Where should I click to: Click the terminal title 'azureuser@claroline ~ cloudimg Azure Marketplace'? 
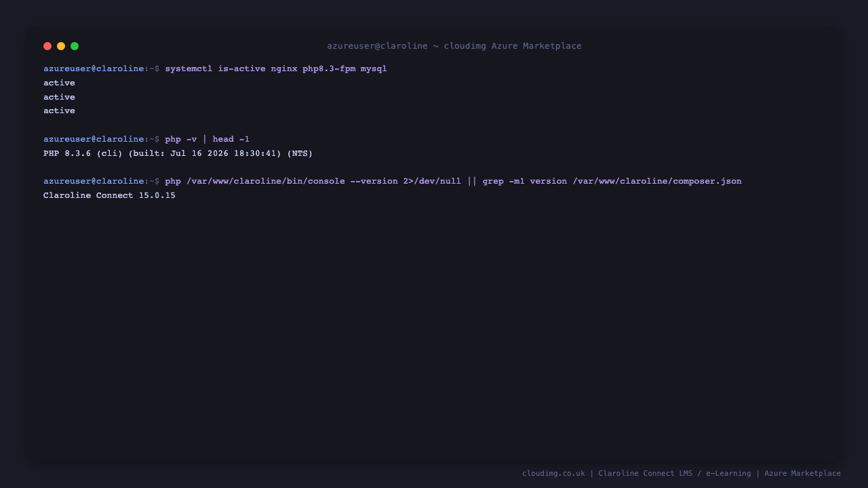point(454,46)
